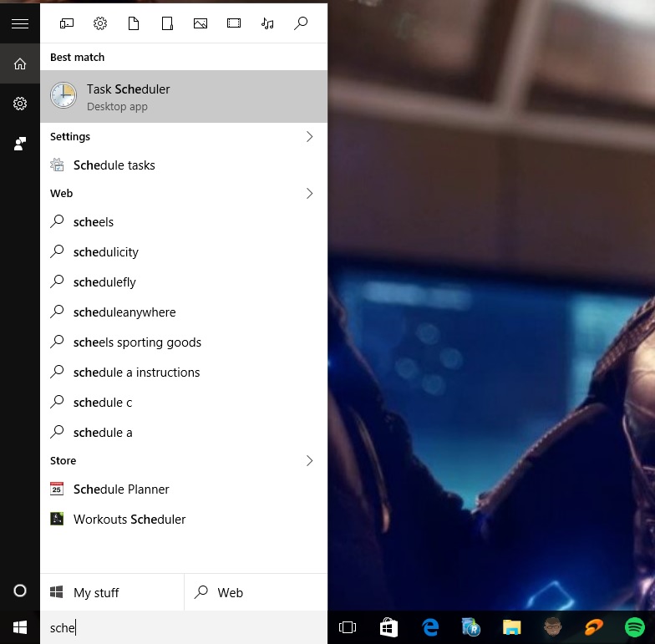Search the web for scheels
This screenshot has width=655, height=644.
[184, 222]
